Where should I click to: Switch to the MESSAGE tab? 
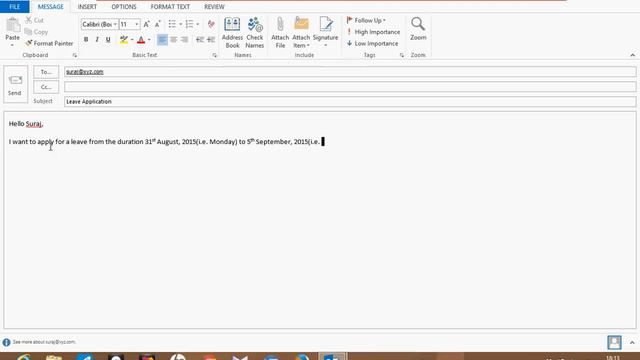(x=51, y=7)
